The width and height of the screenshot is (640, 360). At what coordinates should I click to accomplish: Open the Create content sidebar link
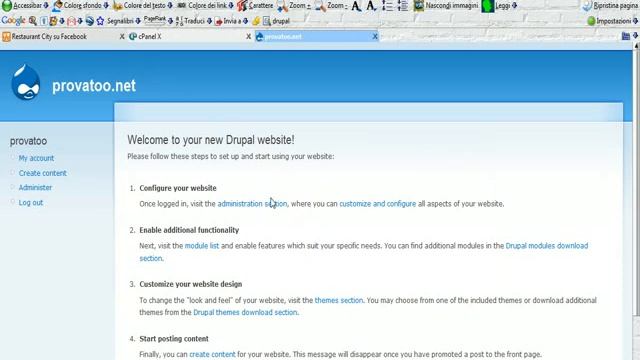42,173
